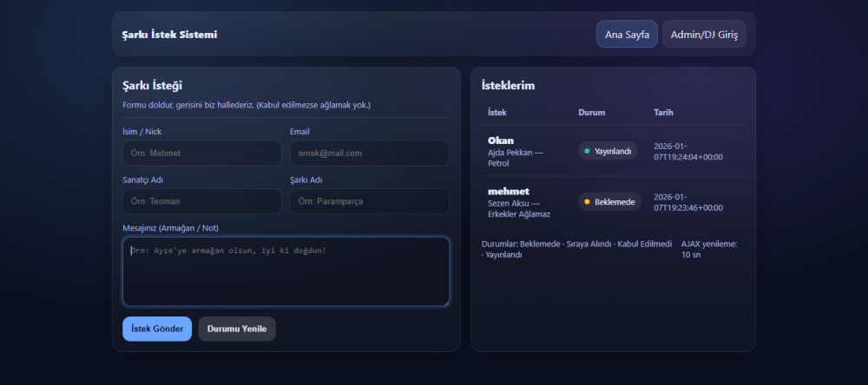
Task: Click the yellow dot in Beklemede badge
Action: (x=587, y=202)
